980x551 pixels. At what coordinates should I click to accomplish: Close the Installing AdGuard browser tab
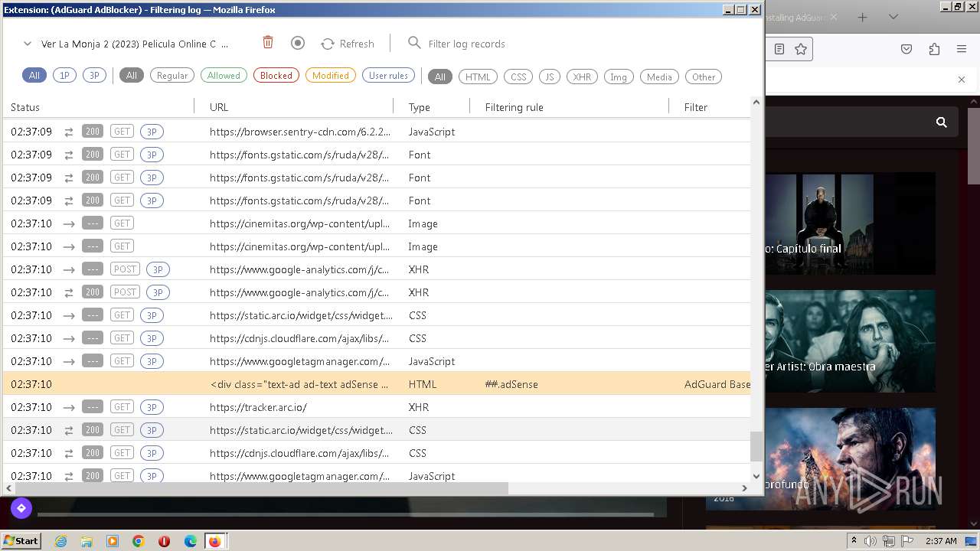click(834, 17)
